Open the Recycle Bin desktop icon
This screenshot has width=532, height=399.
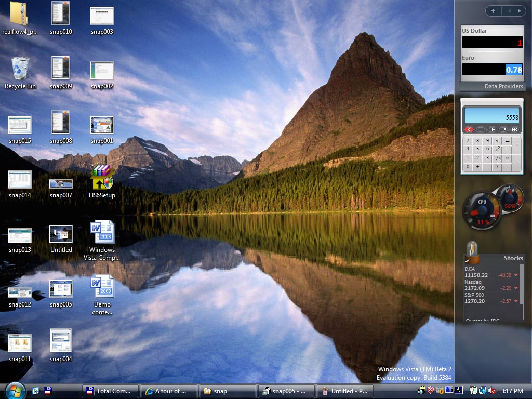20,69
